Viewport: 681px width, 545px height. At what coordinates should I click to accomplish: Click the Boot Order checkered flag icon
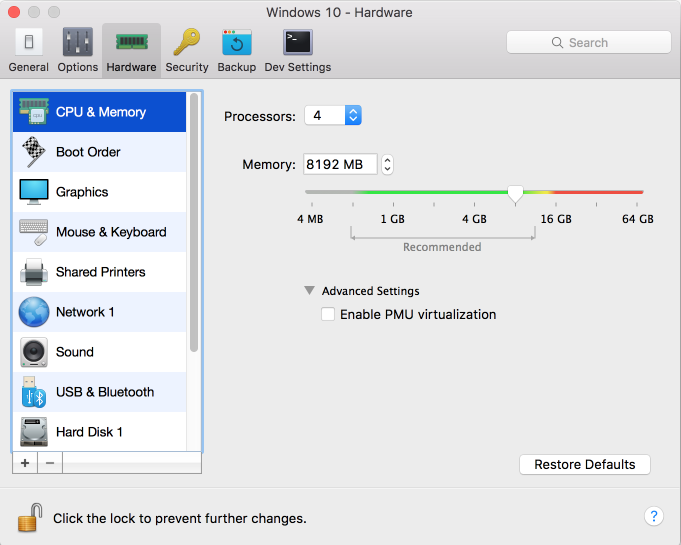[34, 152]
